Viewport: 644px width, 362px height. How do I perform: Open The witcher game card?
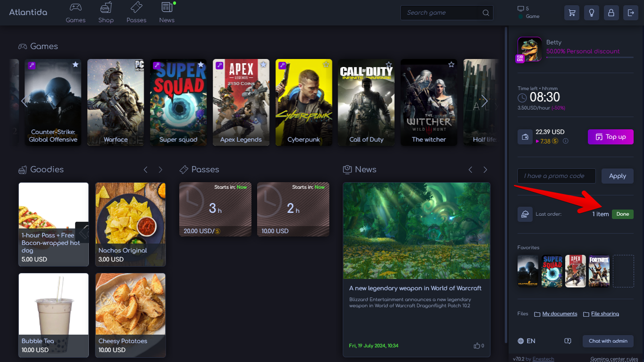(429, 102)
